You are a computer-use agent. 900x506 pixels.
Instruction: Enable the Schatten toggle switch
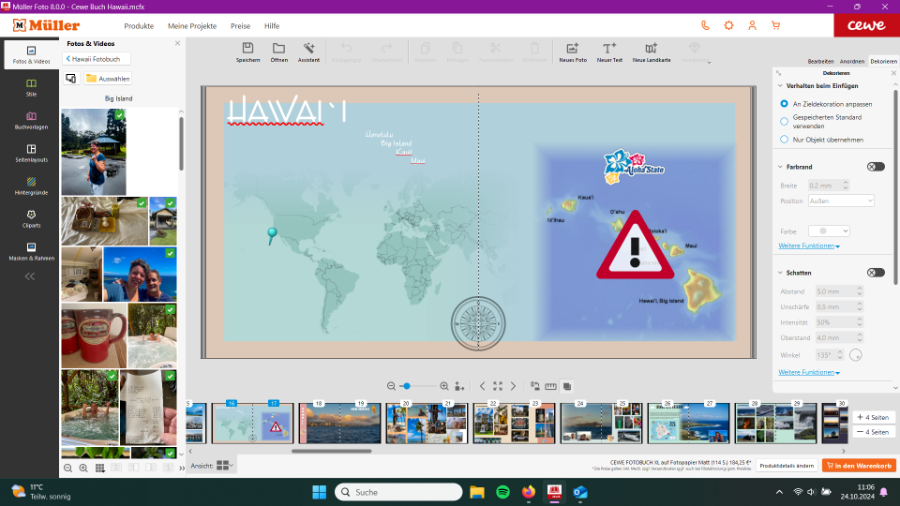tap(875, 272)
